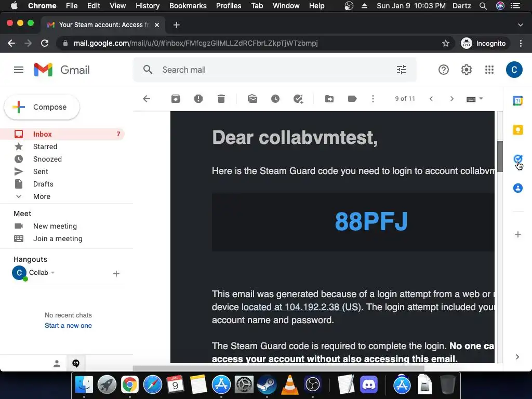The width and height of the screenshot is (532, 399).
Task: Delete the email with trash icon
Action: click(x=221, y=99)
